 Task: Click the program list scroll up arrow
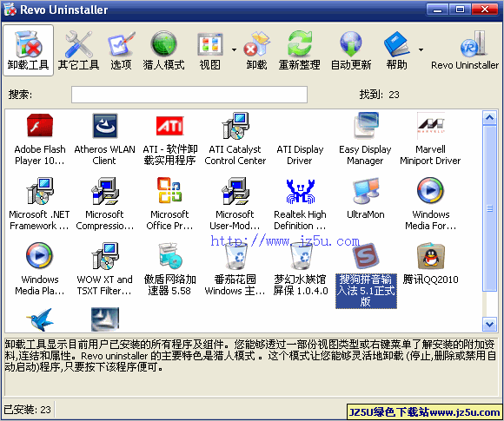pos(489,117)
